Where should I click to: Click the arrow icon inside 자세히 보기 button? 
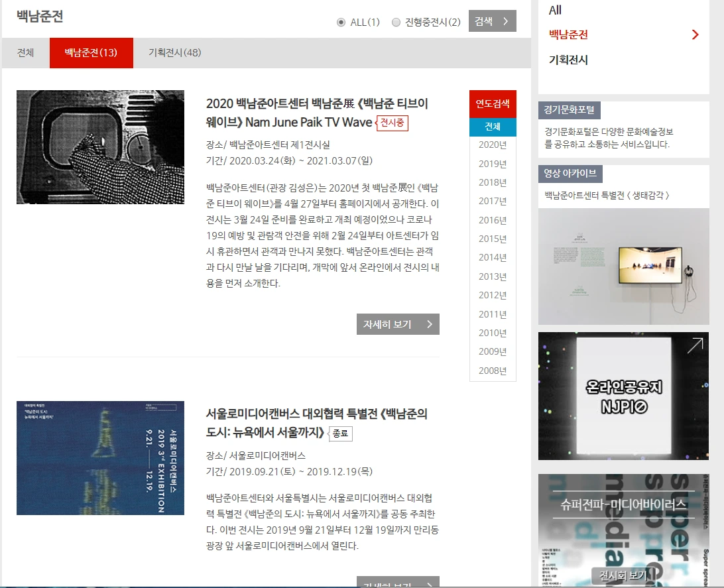click(x=430, y=324)
